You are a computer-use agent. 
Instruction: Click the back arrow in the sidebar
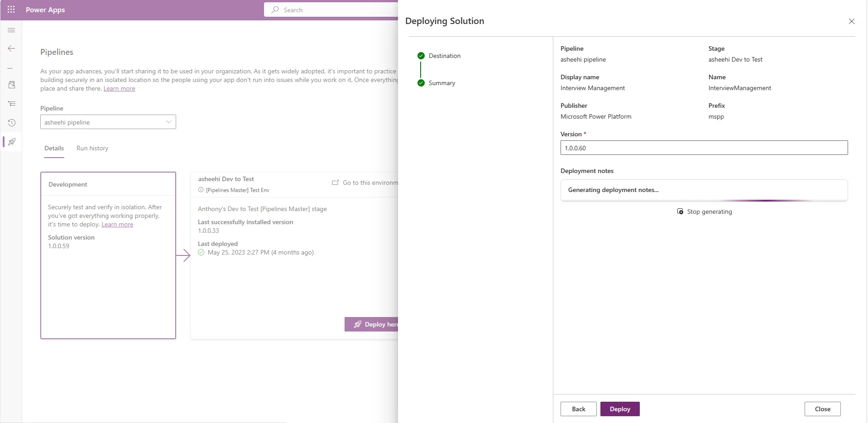pyautogui.click(x=11, y=48)
